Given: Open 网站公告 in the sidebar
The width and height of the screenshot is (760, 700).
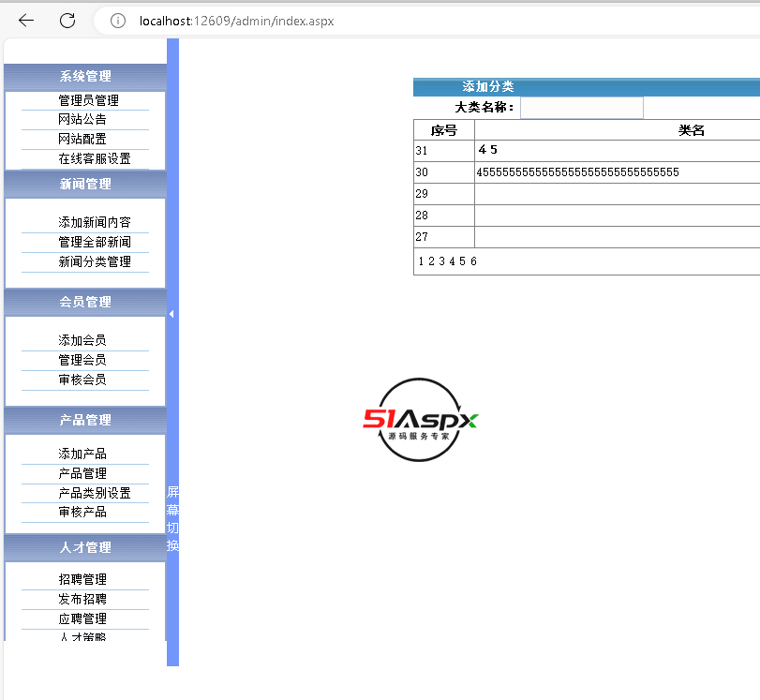Looking at the screenshot, I should pos(82,119).
